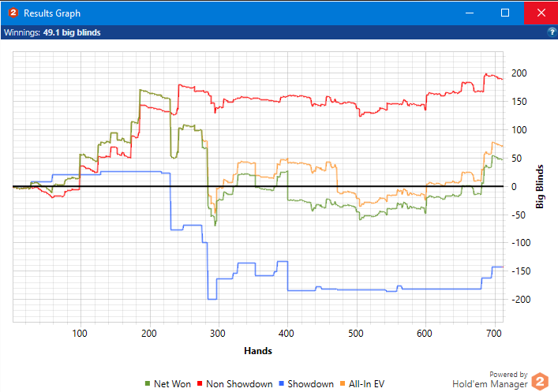
Task: Select the Non Showdown legend label
Action: click(x=239, y=384)
